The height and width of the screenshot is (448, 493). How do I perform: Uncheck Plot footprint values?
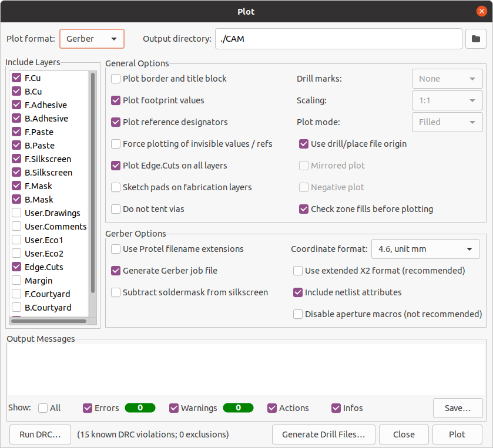tap(116, 100)
